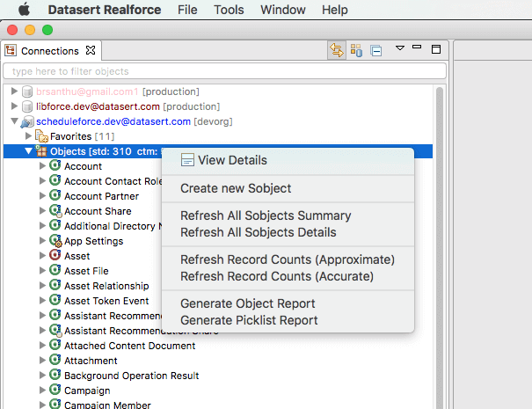This screenshot has height=409, width=532.
Task: Choose Create new Sobject
Action: click(288, 188)
